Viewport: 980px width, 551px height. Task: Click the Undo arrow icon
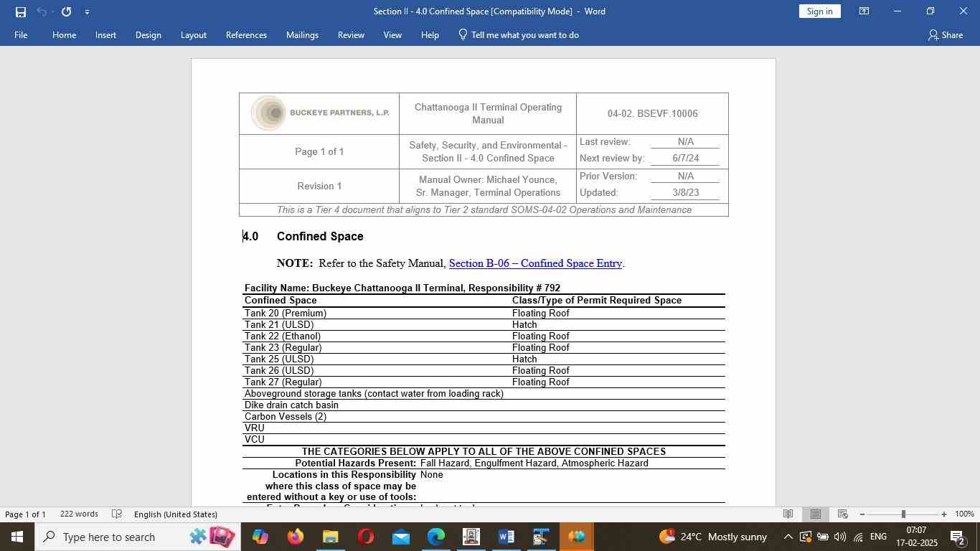click(x=42, y=11)
